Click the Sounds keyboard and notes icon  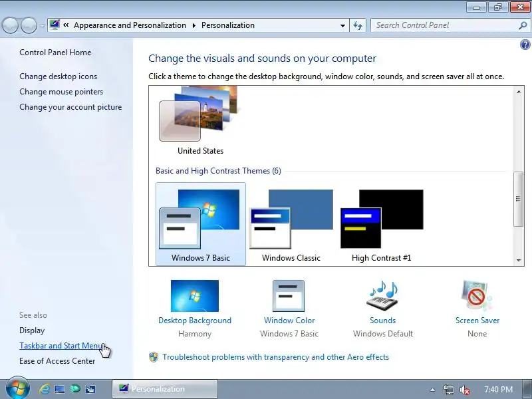click(383, 295)
